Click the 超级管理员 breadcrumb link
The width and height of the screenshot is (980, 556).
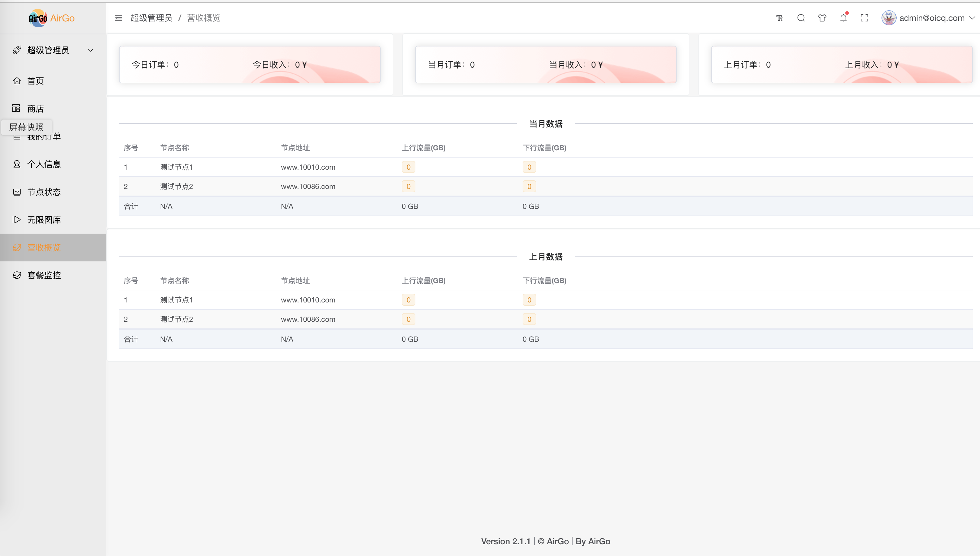pyautogui.click(x=151, y=18)
